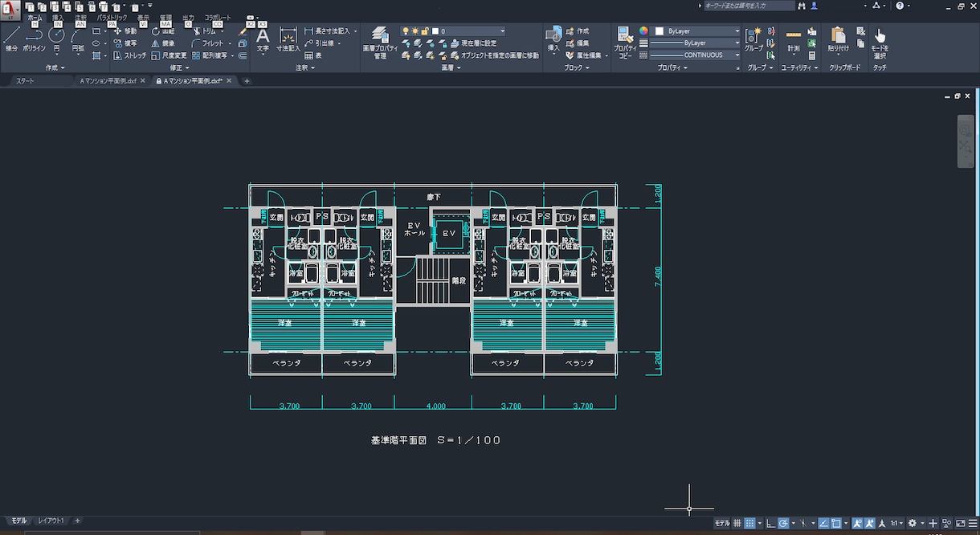Click the 属性編集 button
This screenshot has width=980, height=535.
point(587,55)
